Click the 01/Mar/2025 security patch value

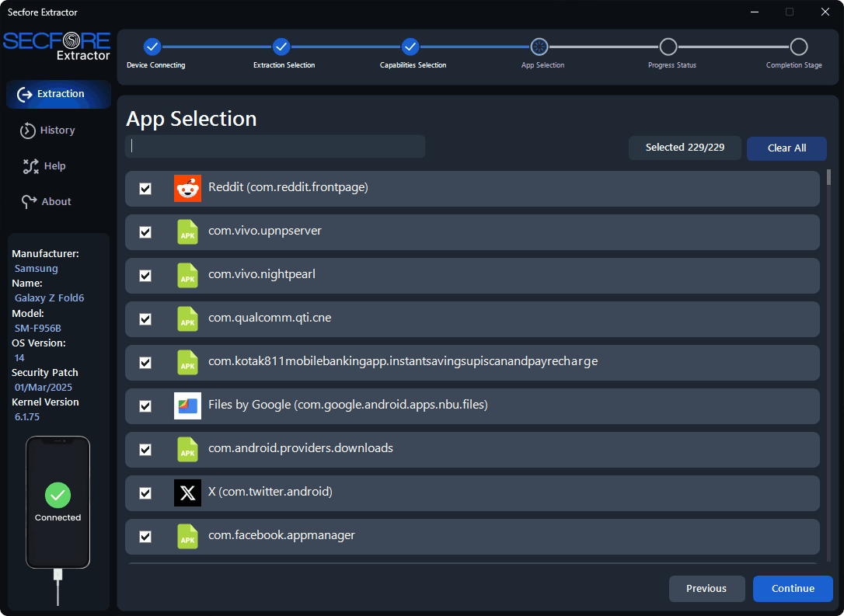point(43,388)
